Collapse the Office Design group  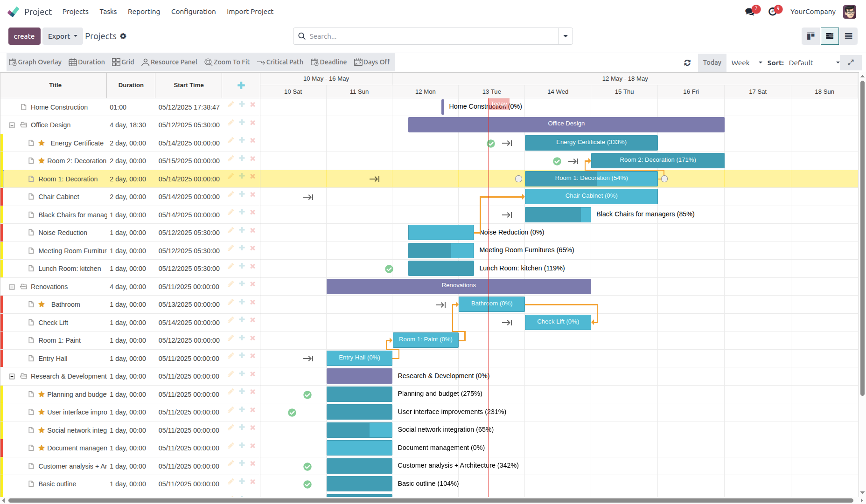coord(12,125)
